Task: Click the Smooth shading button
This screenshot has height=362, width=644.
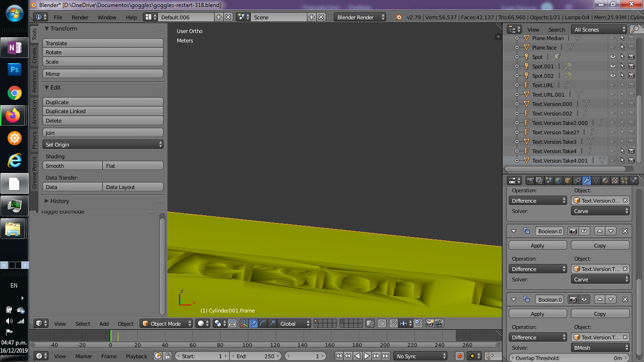Action: pos(72,166)
